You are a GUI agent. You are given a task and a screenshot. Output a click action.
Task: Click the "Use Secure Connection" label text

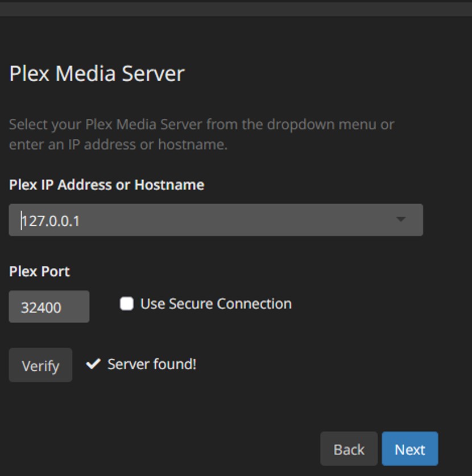tap(216, 304)
